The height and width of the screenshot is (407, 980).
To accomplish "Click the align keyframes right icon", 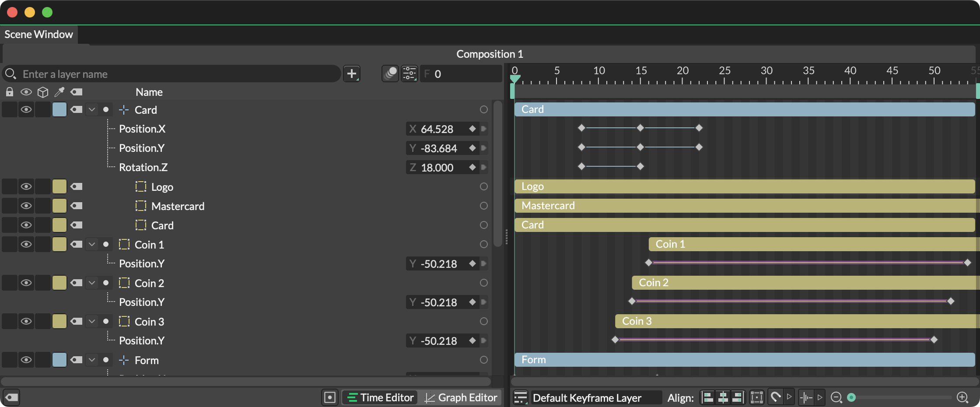I will [x=737, y=397].
